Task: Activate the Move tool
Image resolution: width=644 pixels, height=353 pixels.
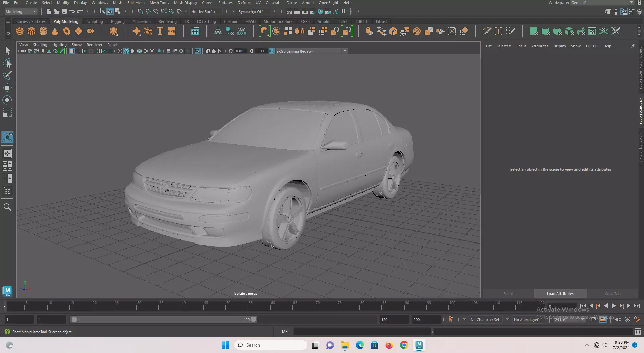Action: click(x=7, y=88)
